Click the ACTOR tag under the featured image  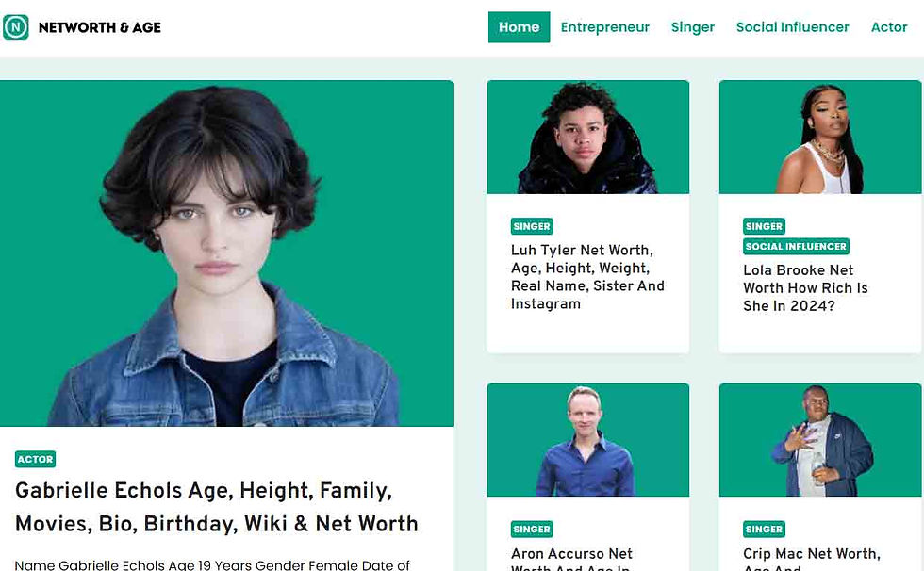[36, 459]
